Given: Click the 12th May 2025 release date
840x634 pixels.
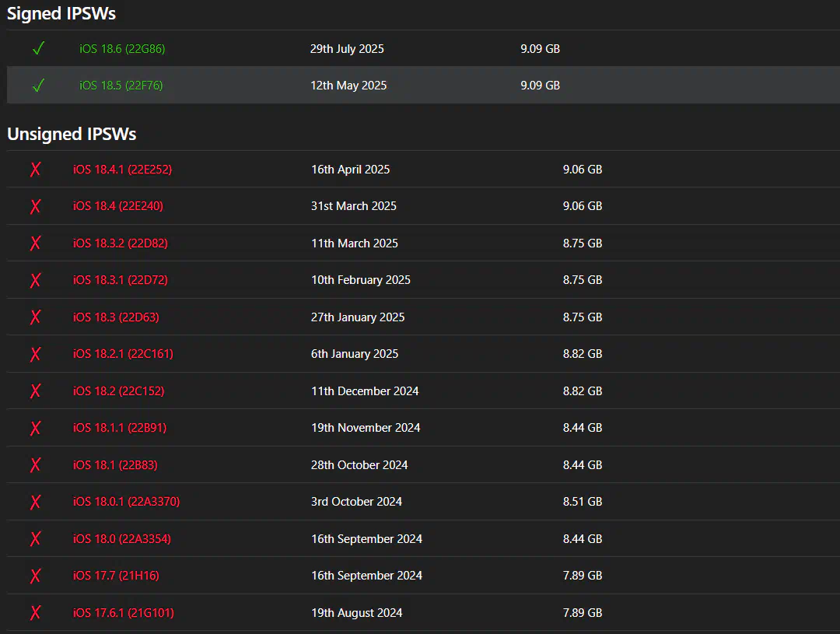Looking at the screenshot, I should [348, 86].
